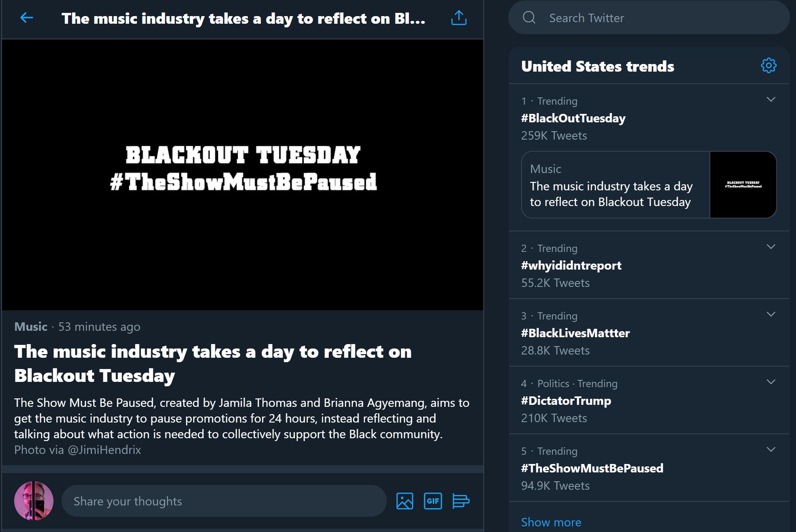This screenshot has height=532, width=796.
Task: Expand options for #whyididntreport trend
Action: click(x=771, y=247)
